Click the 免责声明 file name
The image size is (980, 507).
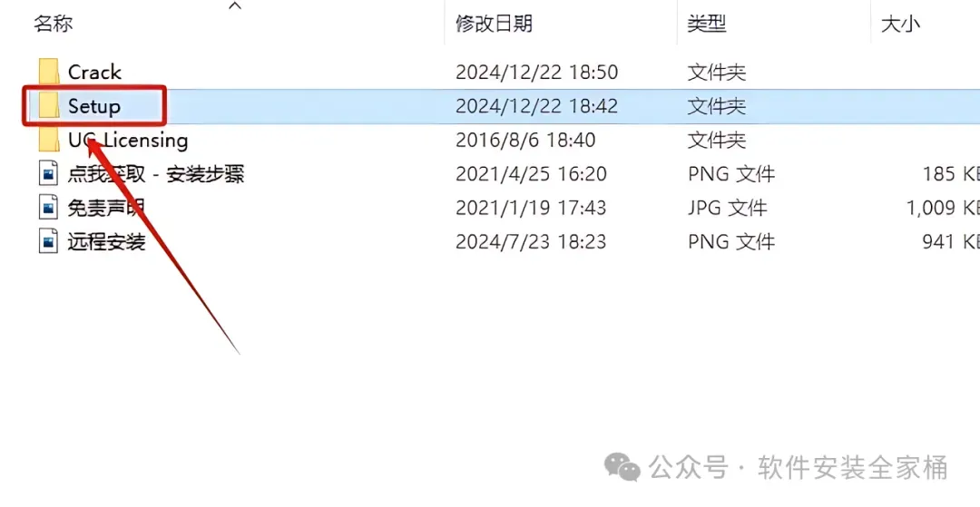click(x=106, y=208)
